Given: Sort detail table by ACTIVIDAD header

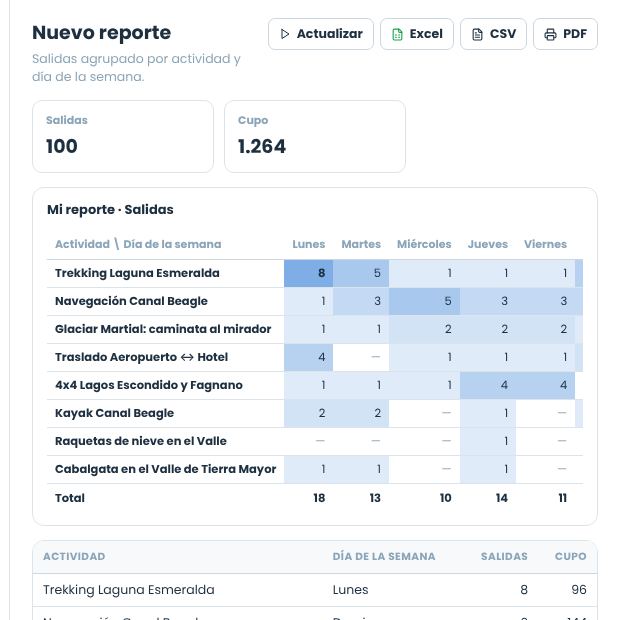Looking at the screenshot, I should tap(74, 557).
